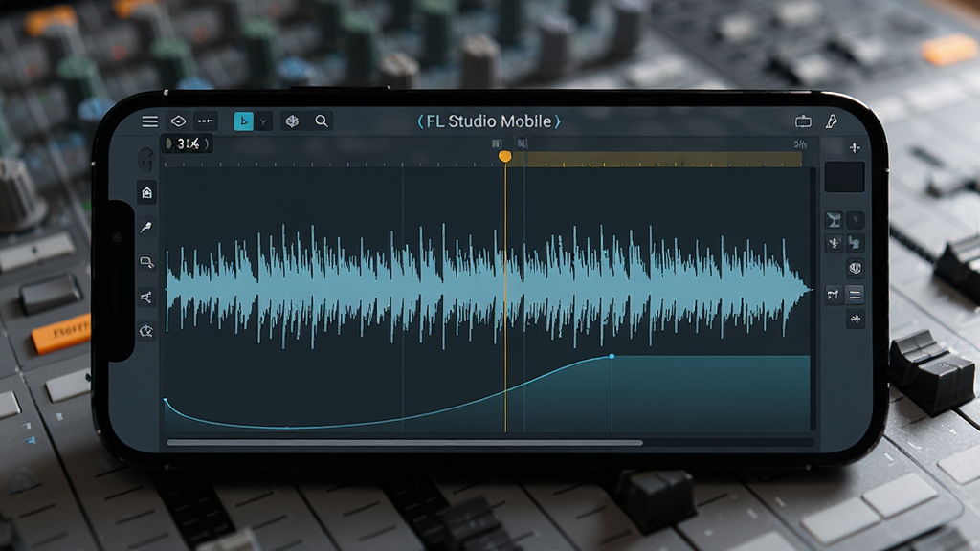Click the small marker icon right of playhead
980x551 pixels.
[523, 143]
